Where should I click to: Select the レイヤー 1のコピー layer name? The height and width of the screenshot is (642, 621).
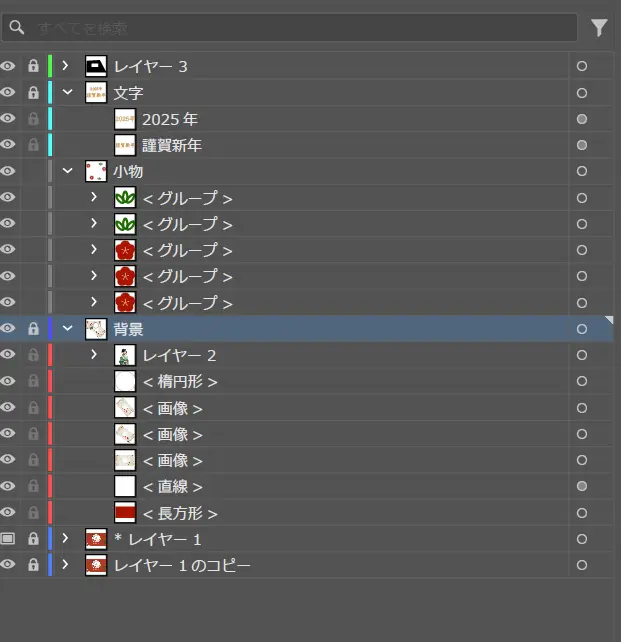pyautogui.click(x=182, y=565)
